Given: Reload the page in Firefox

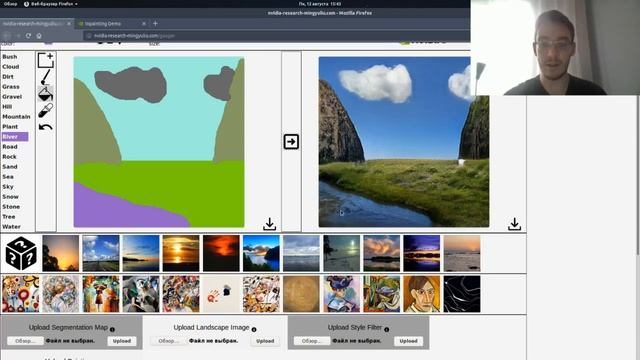Looking at the screenshot, I should click(28, 36).
